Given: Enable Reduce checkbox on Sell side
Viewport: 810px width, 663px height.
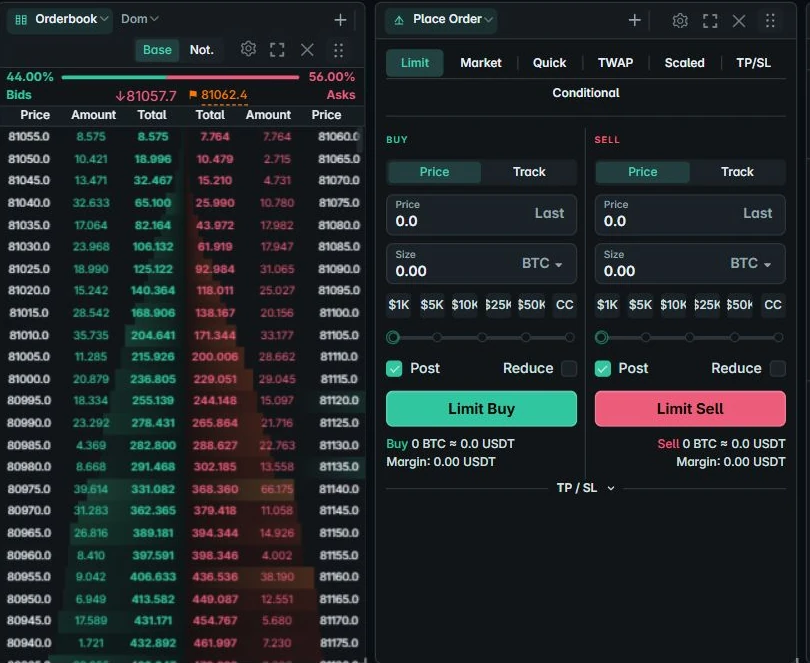Looking at the screenshot, I should click(777, 368).
